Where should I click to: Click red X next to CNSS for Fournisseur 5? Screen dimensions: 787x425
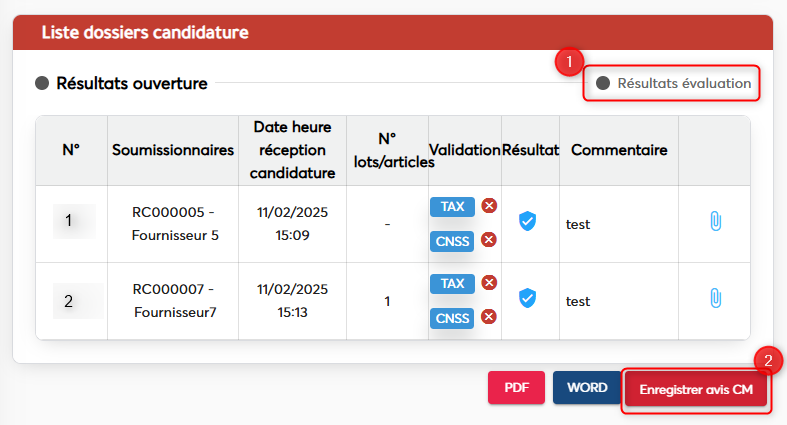(489, 240)
